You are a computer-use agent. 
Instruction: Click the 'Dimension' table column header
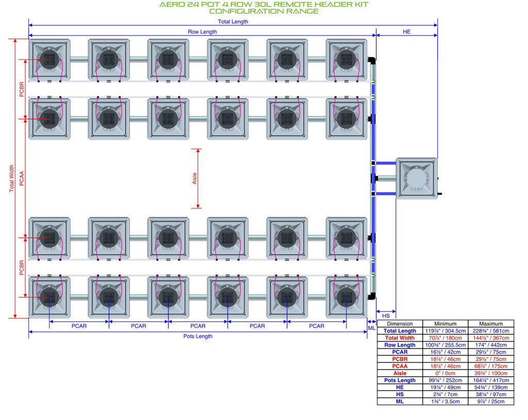tap(400, 324)
